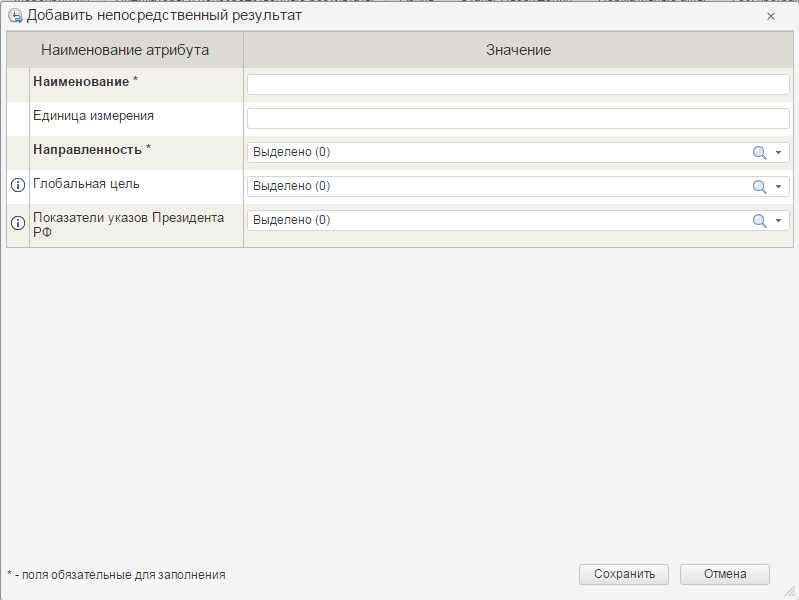
Task: Expand the Направленность dropdown arrow
Action: 778,152
